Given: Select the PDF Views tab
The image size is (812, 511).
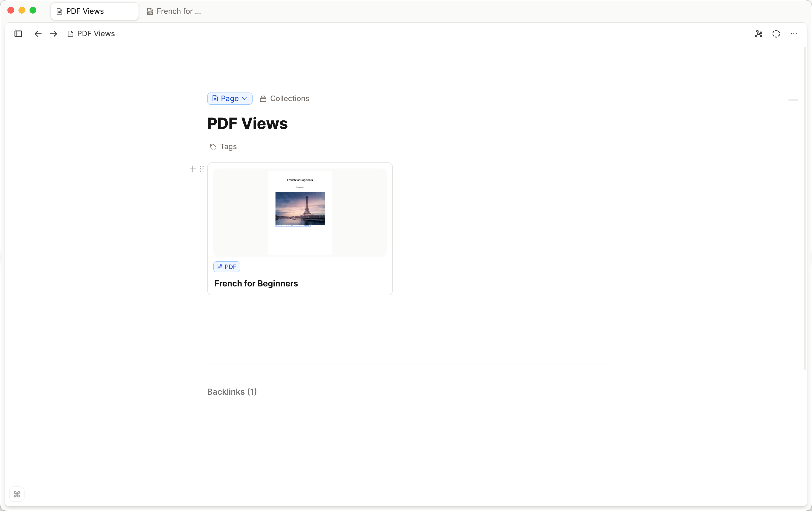Looking at the screenshot, I should tap(85, 12).
